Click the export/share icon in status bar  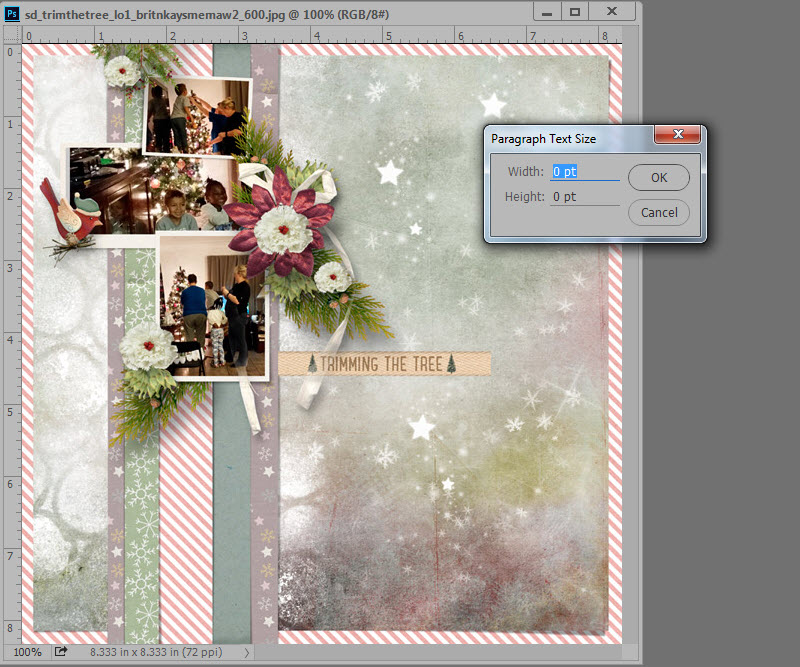pyautogui.click(x=61, y=652)
